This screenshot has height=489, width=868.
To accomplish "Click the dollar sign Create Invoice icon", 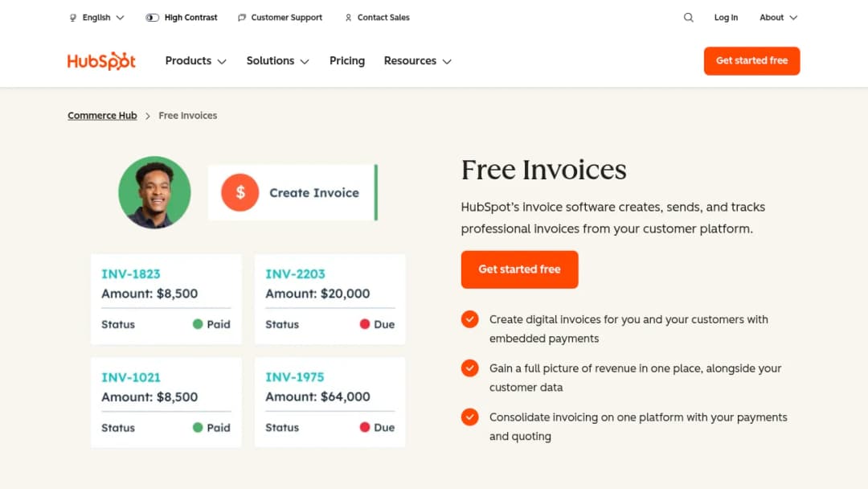I will pyautogui.click(x=240, y=193).
